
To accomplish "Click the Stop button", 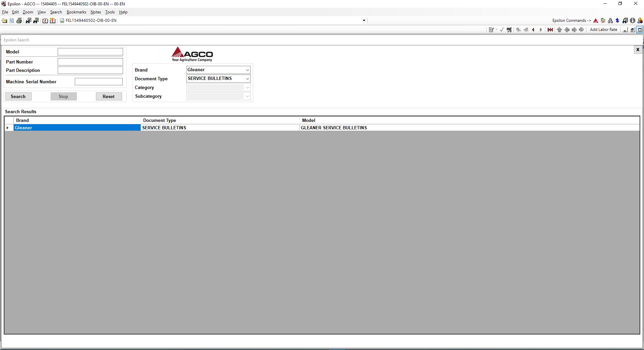I will pos(63,96).
